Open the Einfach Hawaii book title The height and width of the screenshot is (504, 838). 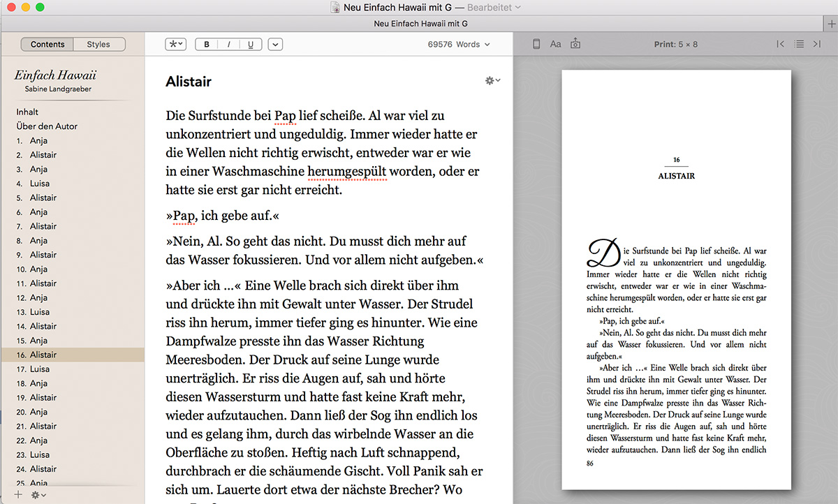click(x=55, y=75)
